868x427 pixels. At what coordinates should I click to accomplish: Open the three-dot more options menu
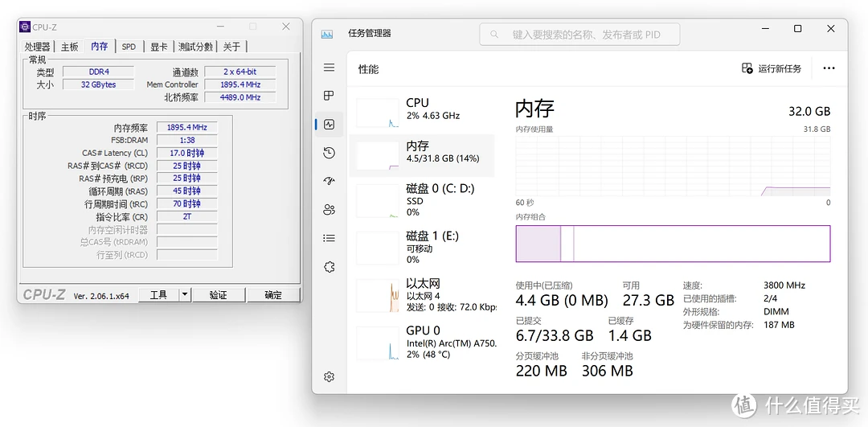[829, 68]
